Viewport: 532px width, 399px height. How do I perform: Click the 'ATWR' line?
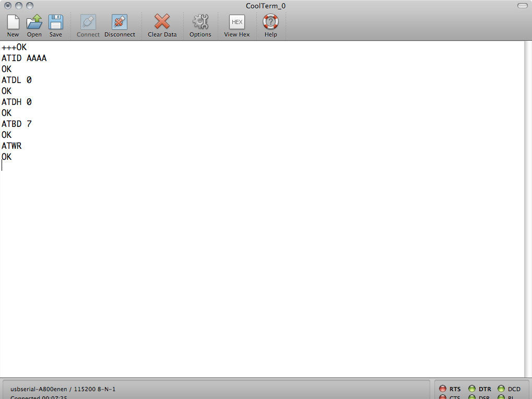(11, 146)
